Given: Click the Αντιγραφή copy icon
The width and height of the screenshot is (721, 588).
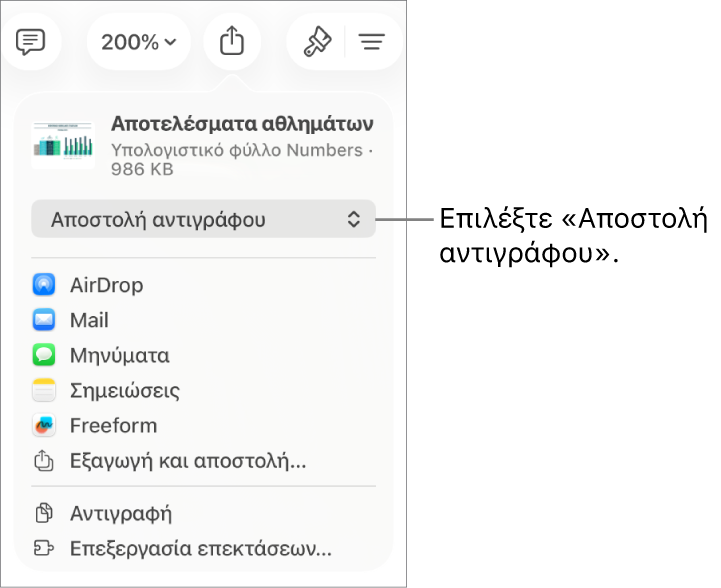Looking at the screenshot, I should 44,513.
